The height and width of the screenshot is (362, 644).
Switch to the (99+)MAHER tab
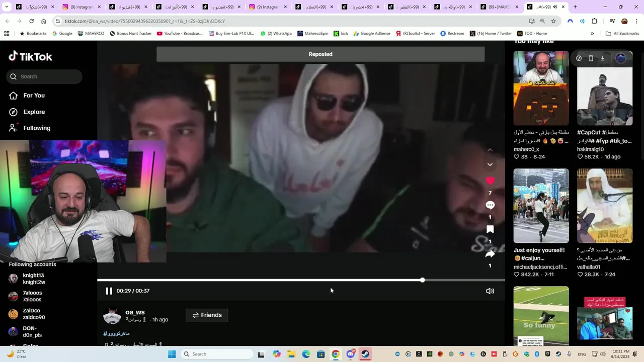pyautogui.click(x=498, y=7)
